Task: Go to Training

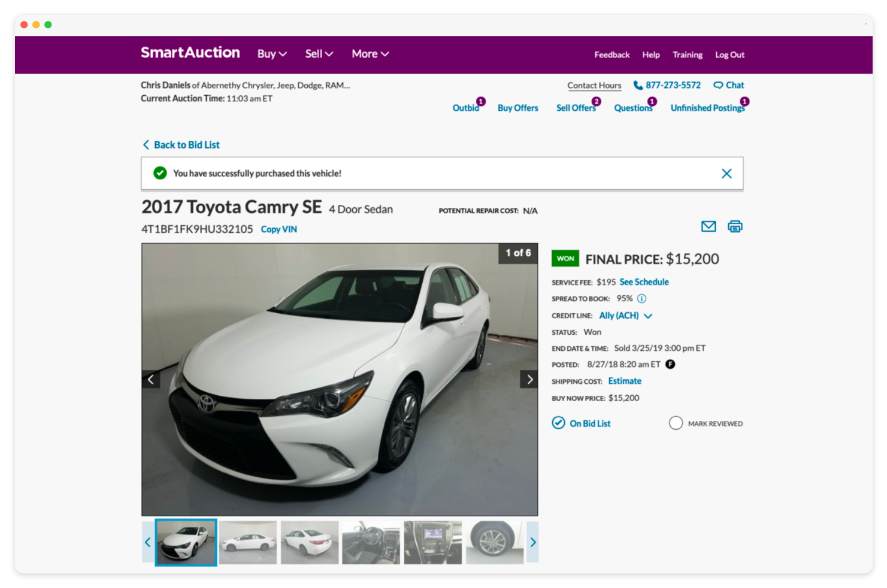Action: (688, 54)
